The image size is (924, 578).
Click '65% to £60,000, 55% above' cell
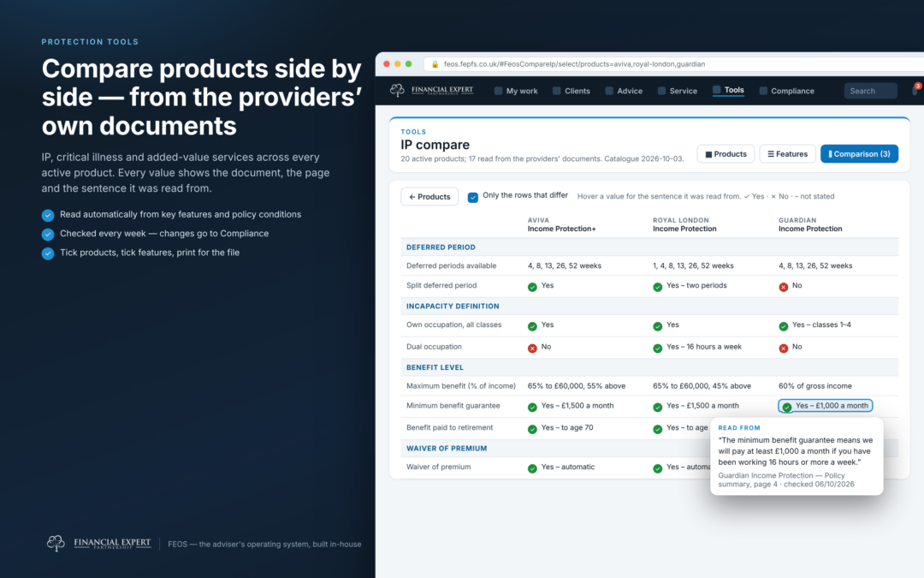(577, 386)
